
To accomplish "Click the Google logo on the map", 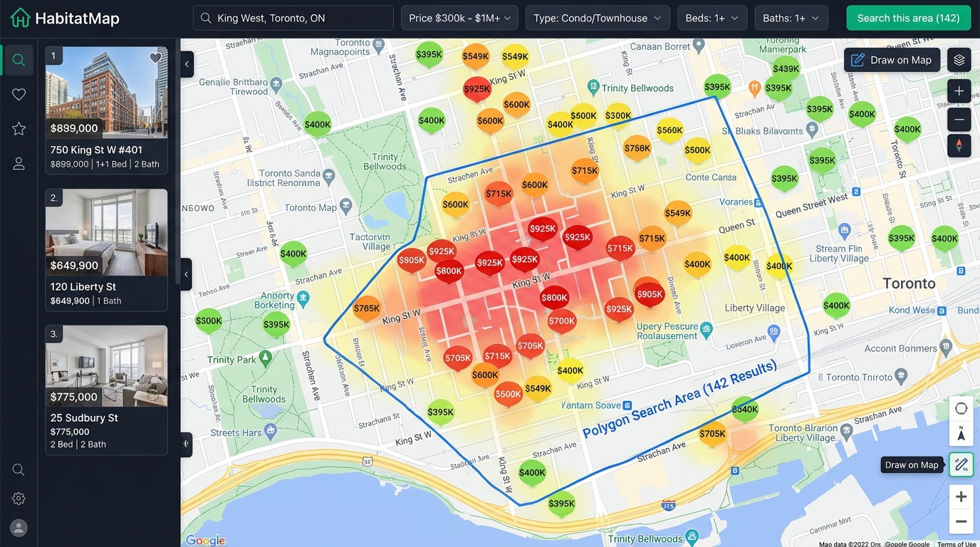I will (206, 540).
